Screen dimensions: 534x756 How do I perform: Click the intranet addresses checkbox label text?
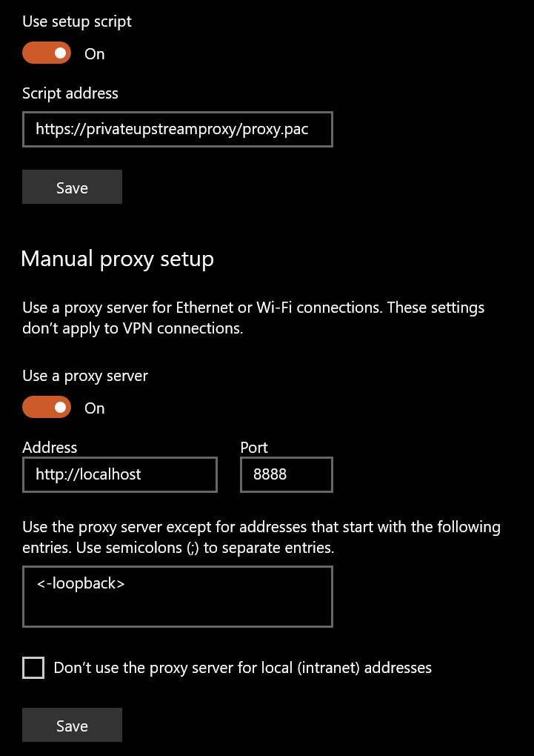click(x=242, y=668)
